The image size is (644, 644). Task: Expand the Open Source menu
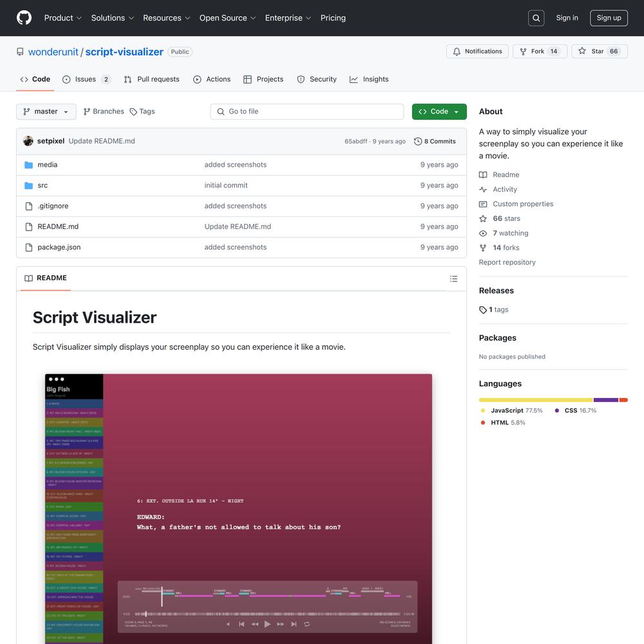pyautogui.click(x=227, y=18)
